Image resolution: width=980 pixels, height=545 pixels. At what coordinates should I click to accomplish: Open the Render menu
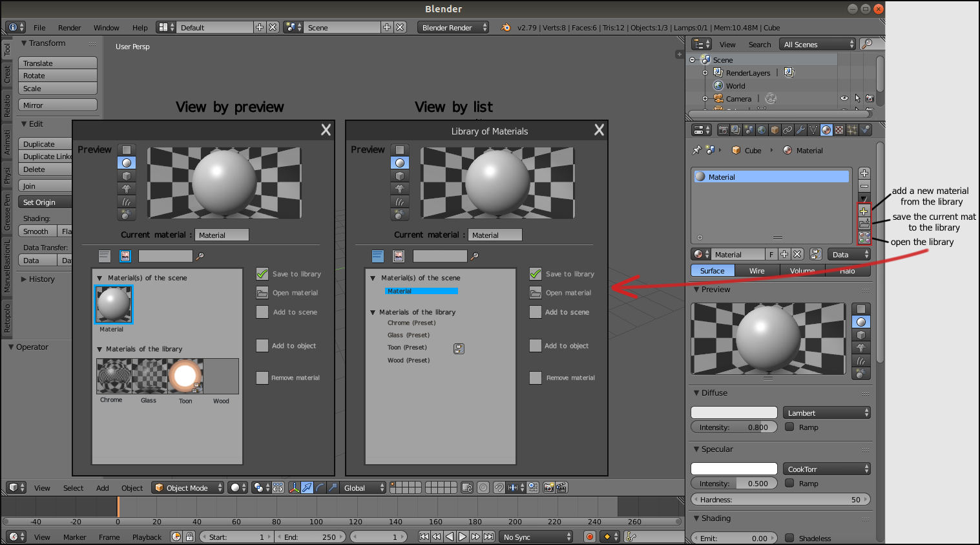(70, 28)
